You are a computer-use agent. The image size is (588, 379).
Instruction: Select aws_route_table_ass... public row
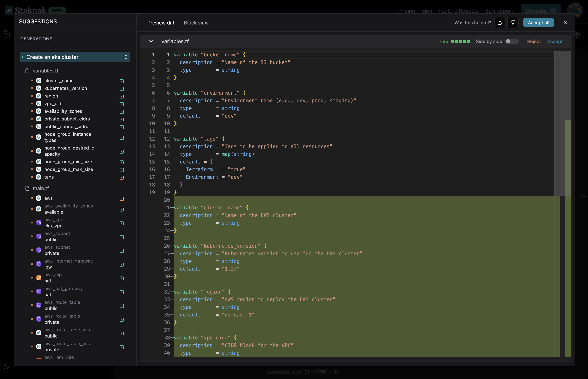pyautogui.click(x=77, y=333)
